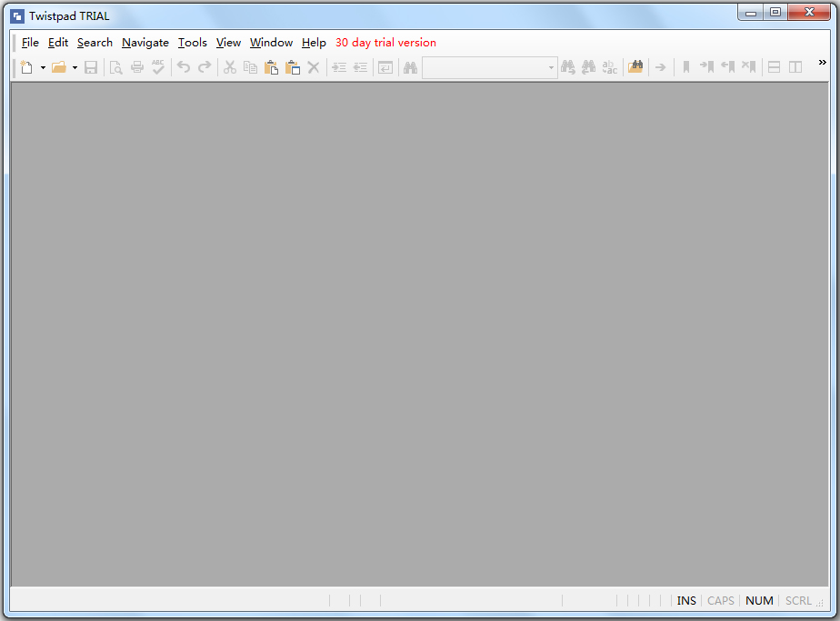Open the File menu
This screenshot has height=621, width=840.
(x=30, y=43)
